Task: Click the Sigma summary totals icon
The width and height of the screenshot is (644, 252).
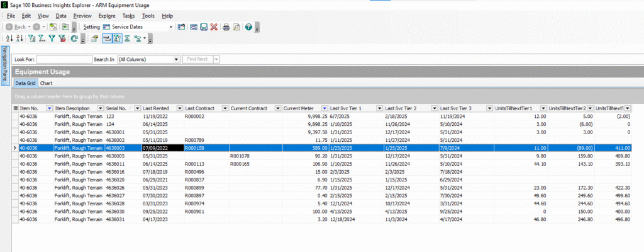Action: click(127, 38)
